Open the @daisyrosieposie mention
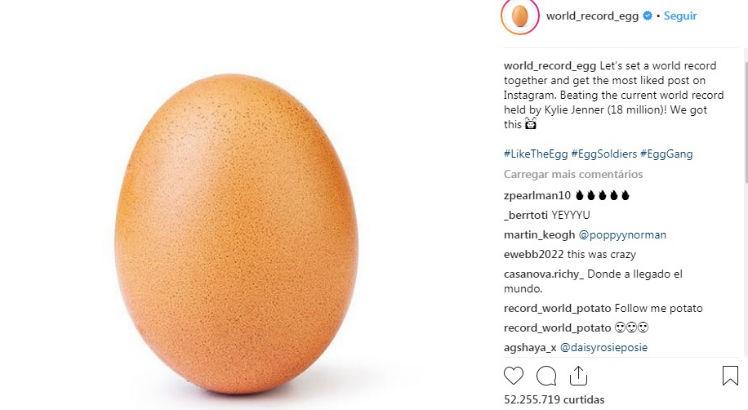Image resolution: width=748 pixels, height=410 pixels. point(603,347)
